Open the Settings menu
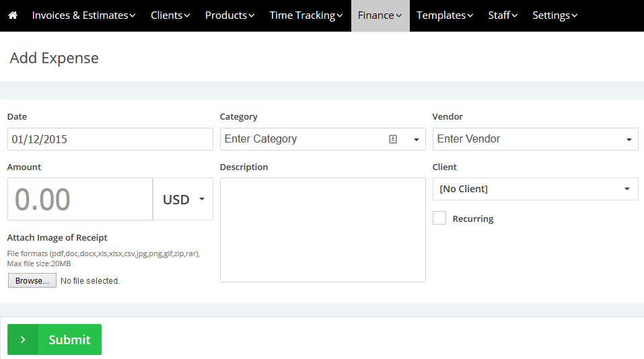644x359 pixels. (x=554, y=15)
